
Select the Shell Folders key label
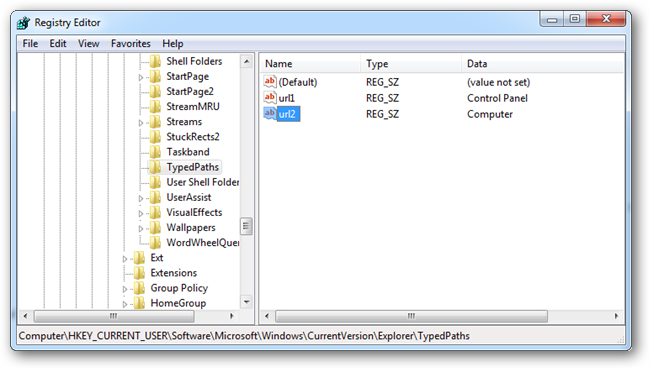tap(194, 61)
